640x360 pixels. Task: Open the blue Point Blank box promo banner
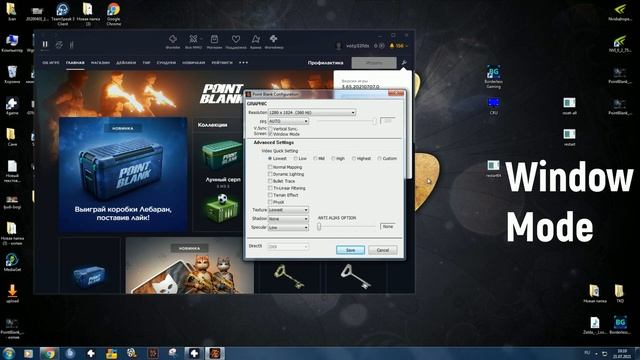point(123,175)
